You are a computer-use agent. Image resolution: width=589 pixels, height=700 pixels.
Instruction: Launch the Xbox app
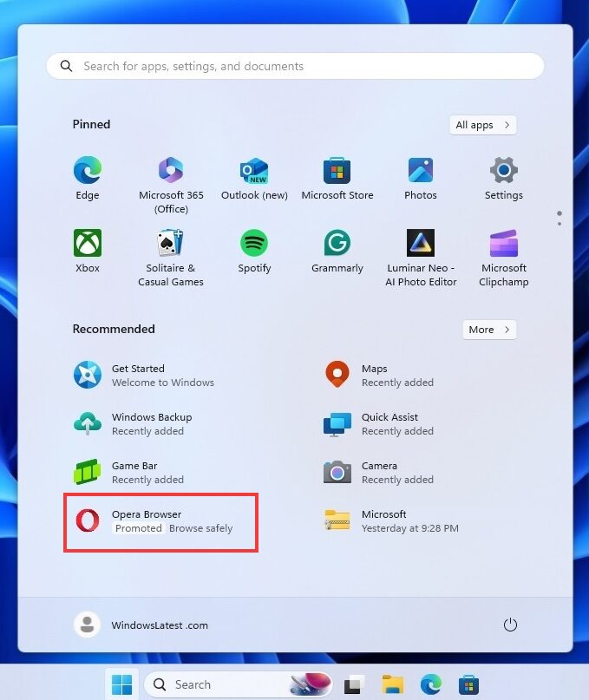88,252
